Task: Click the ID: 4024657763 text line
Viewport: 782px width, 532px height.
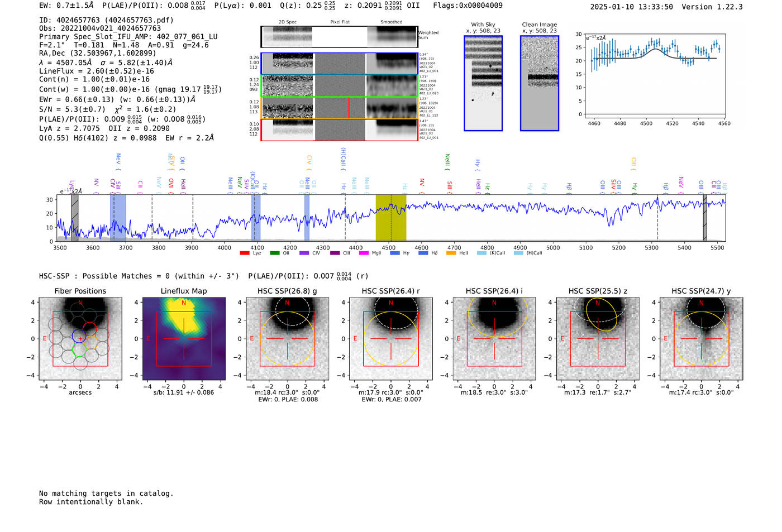Action: click(106, 20)
